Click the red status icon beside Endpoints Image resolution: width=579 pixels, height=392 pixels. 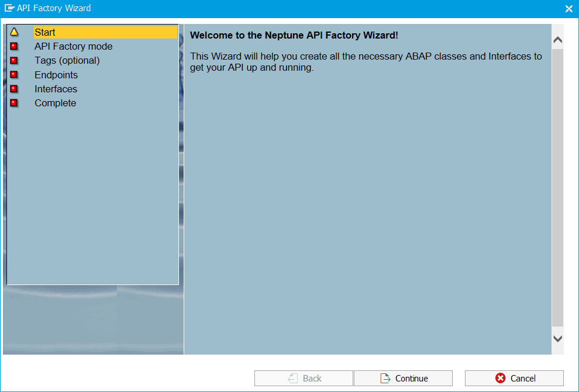point(14,75)
